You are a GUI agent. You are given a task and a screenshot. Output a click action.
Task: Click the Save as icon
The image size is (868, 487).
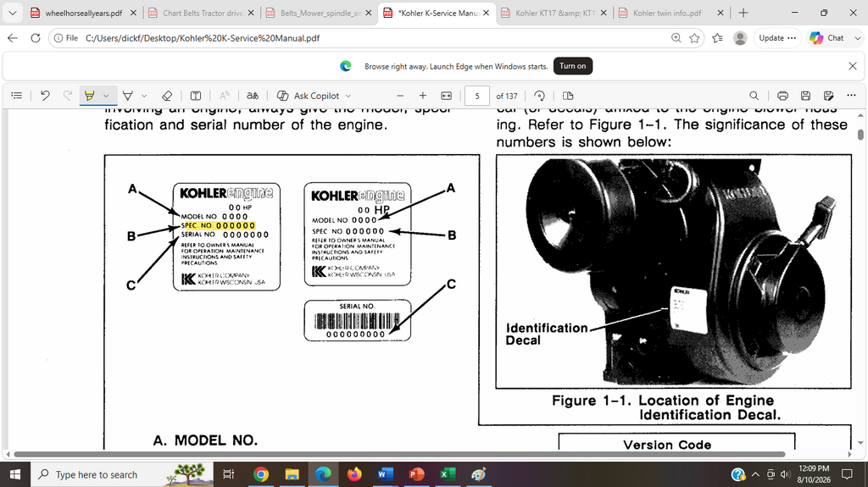click(x=829, y=96)
